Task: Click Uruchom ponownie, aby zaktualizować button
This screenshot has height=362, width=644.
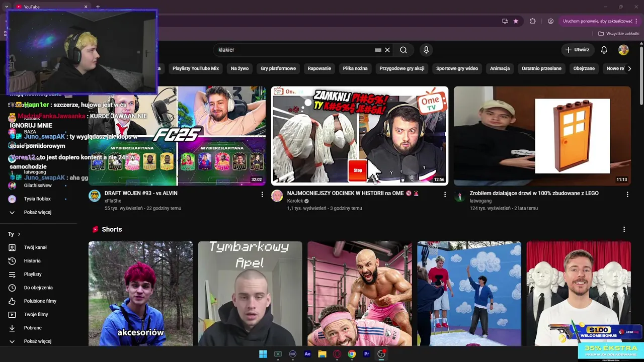Action: (x=598, y=21)
